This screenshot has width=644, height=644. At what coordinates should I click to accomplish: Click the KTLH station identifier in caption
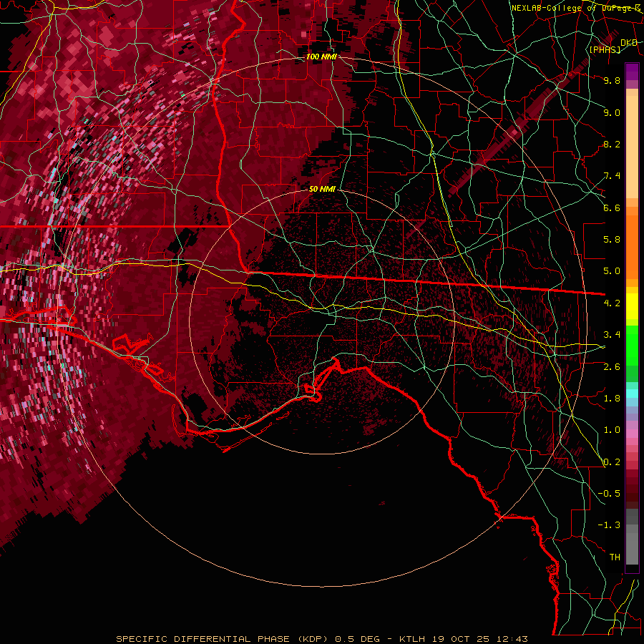[413, 639]
